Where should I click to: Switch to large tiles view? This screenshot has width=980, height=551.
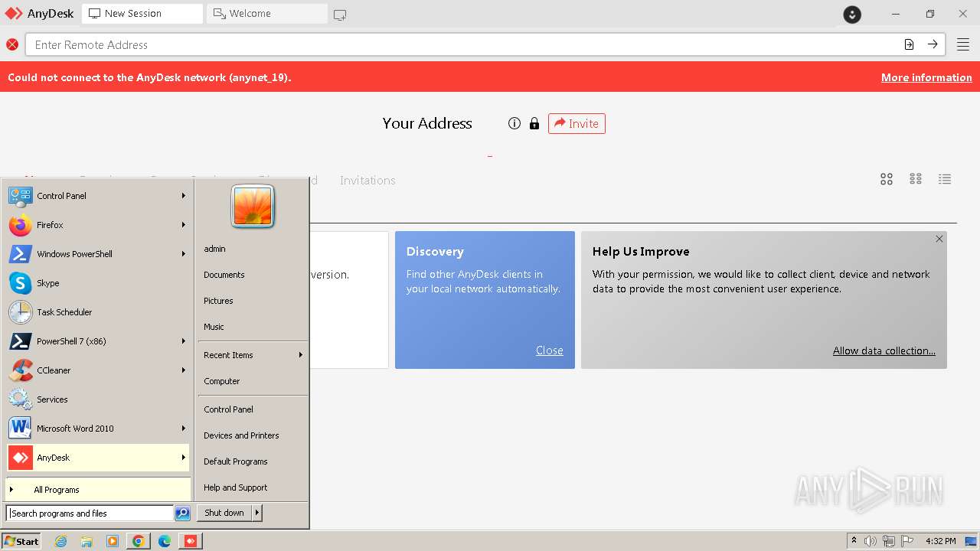[887, 179]
